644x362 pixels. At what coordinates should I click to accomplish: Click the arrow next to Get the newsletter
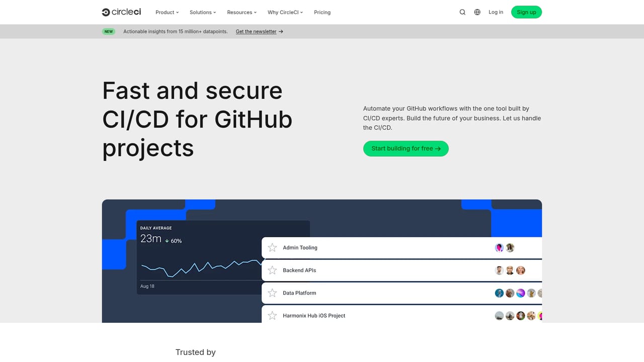[281, 31]
